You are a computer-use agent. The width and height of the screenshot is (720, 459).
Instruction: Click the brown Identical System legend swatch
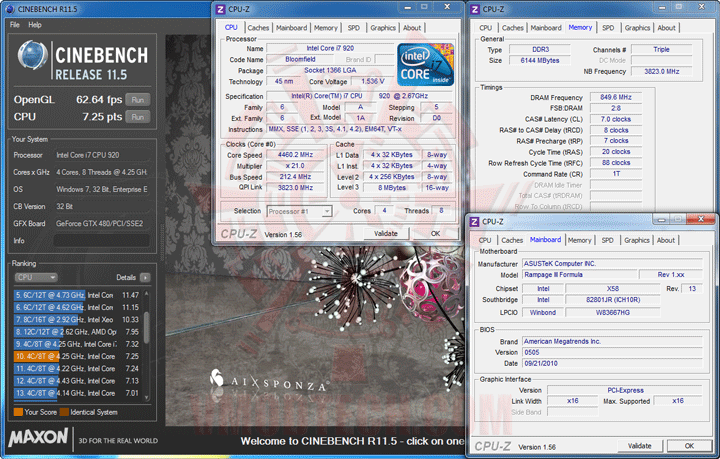[64, 412]
